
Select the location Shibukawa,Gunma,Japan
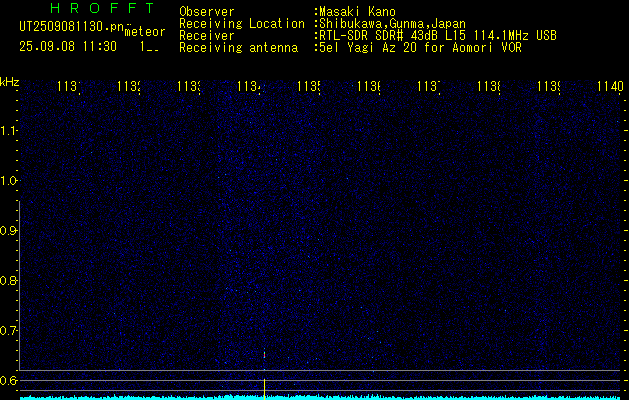(392, 24)
